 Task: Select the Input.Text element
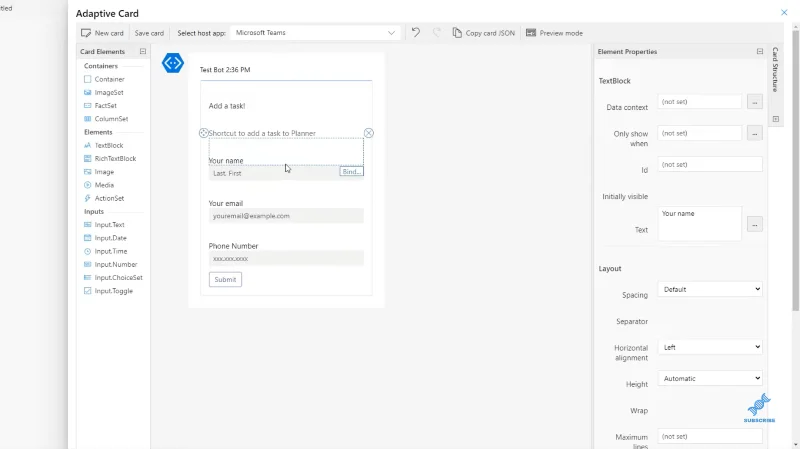(104, 224)
